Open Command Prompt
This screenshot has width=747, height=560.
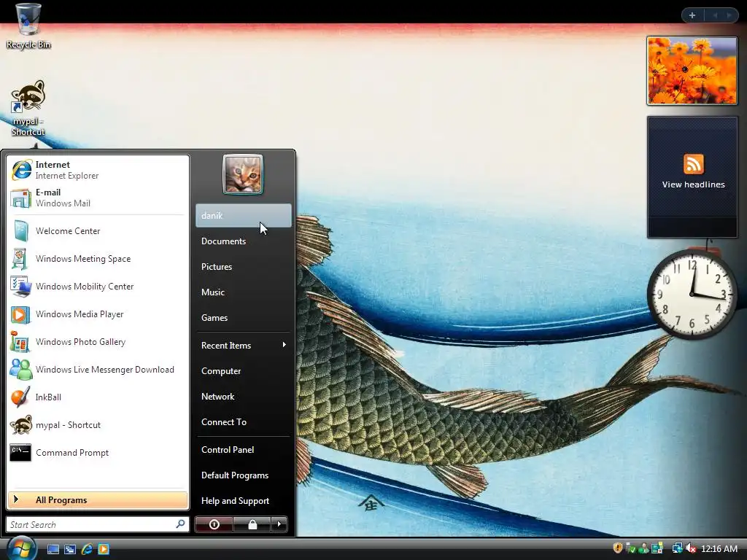[98, 452]
